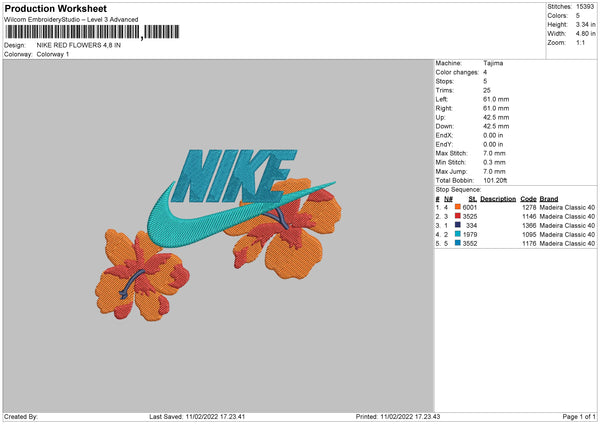Select the embroidered NIKE lettering in the preview

click(233, 176)
